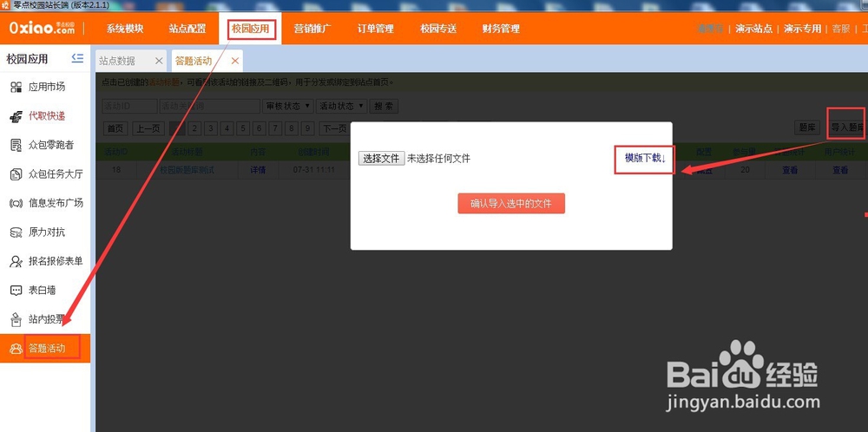Click the 搜索 button
This screenshot has width=868, height=432.
pyautogui.click(x=384, y=106)
